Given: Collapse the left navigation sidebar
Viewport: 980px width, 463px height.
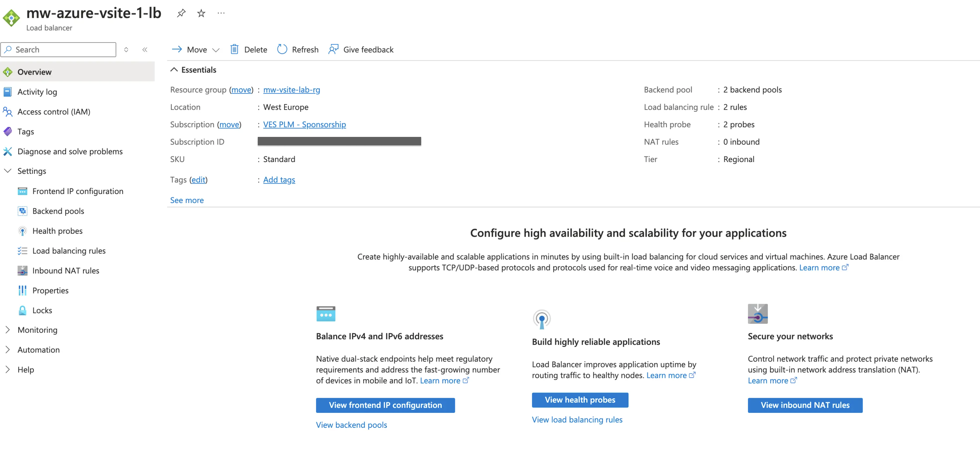Looking at the screenshot, I should (x=145, y=50).
